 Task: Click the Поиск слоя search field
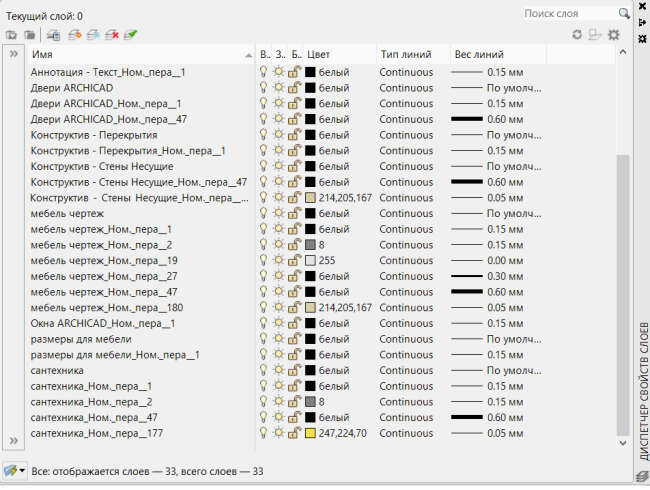point(568,13)
